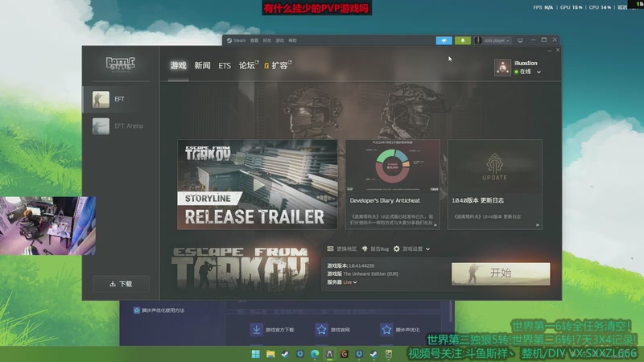
Task: Open the 好友 friends menu in Steam
Action: [x=267, y=41]
